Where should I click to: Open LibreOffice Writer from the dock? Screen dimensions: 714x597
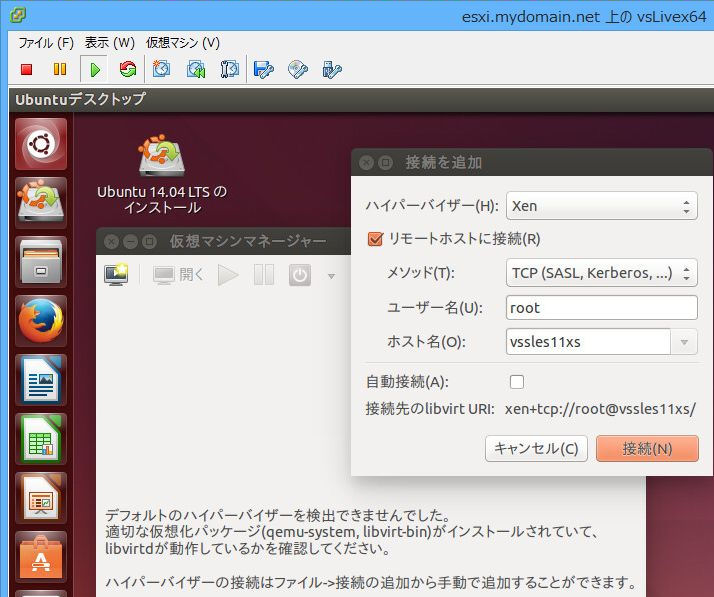pos(41,380)
